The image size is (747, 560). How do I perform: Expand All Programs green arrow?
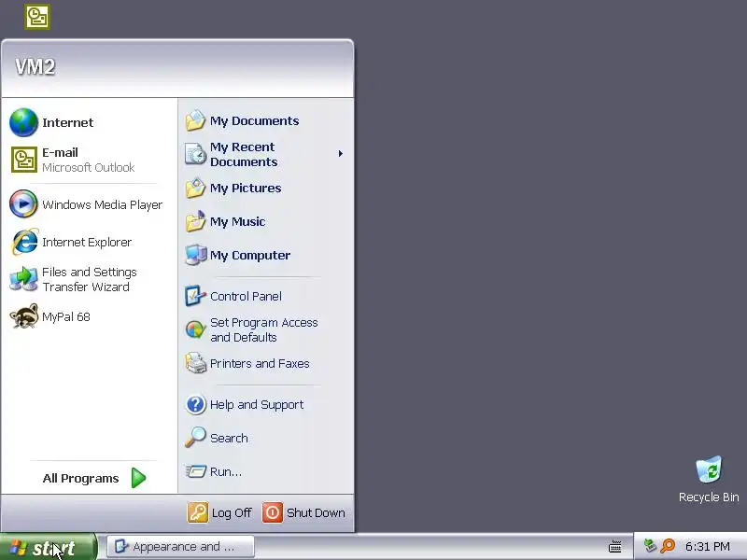tap(138, 478)
